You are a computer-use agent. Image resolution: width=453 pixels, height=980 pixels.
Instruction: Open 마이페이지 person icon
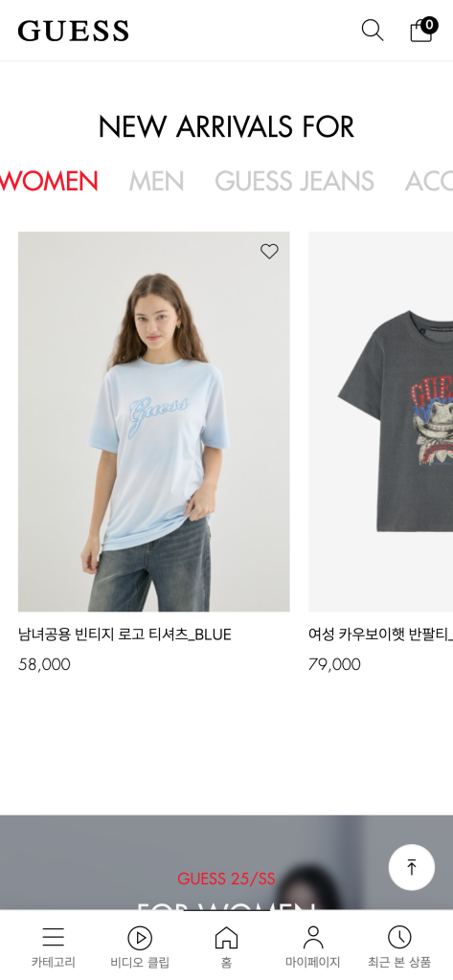tap(313, 937)
